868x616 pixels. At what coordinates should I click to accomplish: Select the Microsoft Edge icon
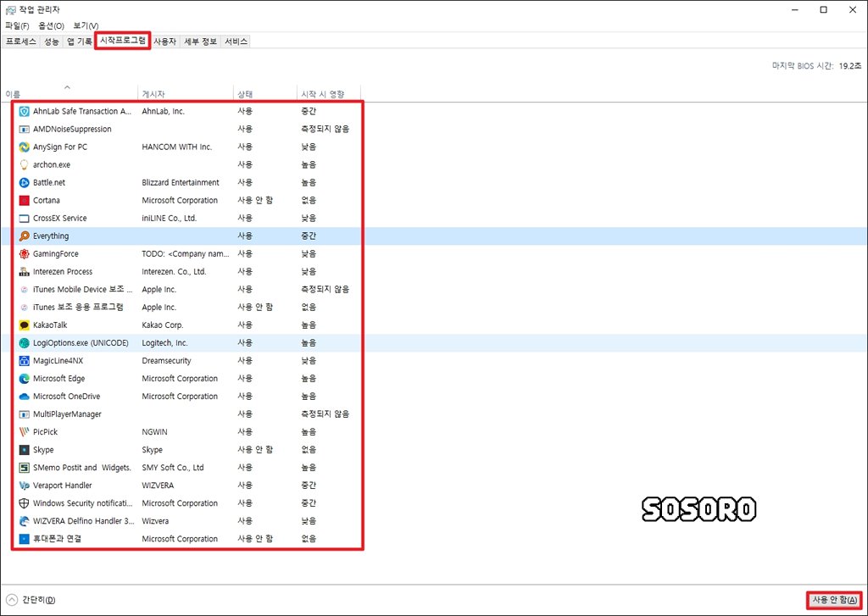pyautogui.click(x=24, y=379)
